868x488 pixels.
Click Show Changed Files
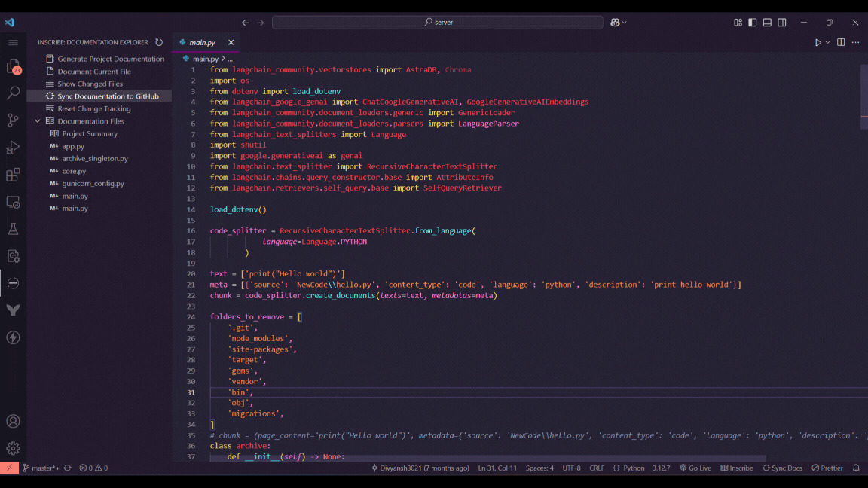(90, 84)
